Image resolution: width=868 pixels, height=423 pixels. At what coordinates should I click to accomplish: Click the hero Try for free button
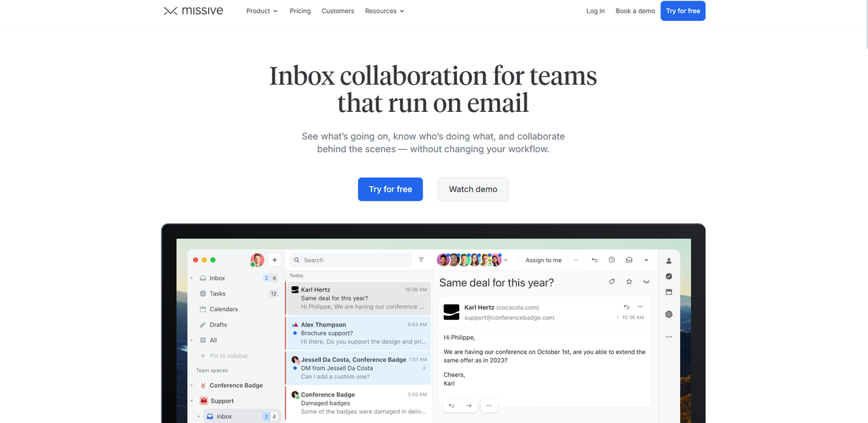(x=391, y=189)
